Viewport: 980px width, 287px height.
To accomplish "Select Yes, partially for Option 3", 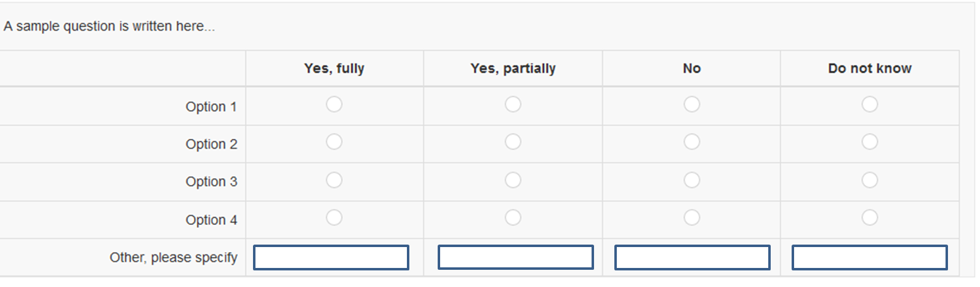I will [513, 180].
